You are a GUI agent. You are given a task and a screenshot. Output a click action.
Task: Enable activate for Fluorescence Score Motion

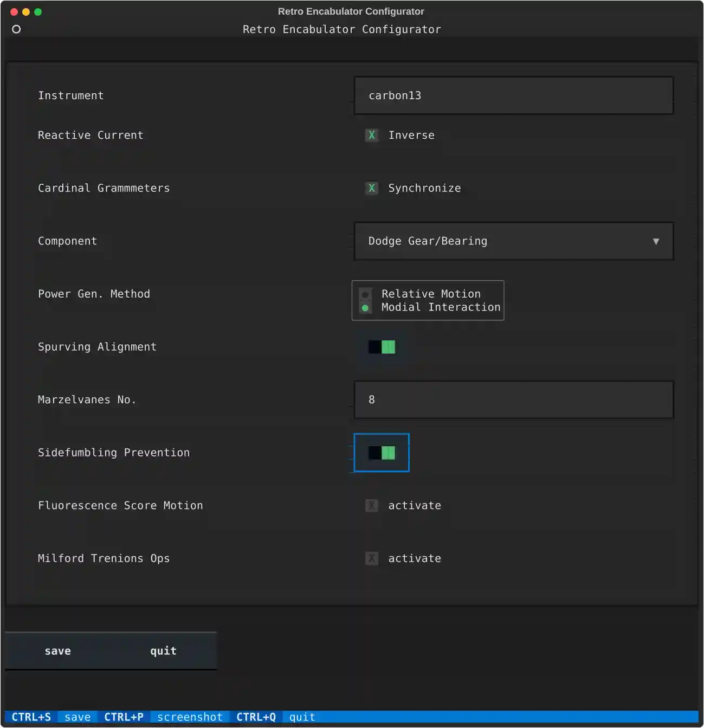coord(372,505)
